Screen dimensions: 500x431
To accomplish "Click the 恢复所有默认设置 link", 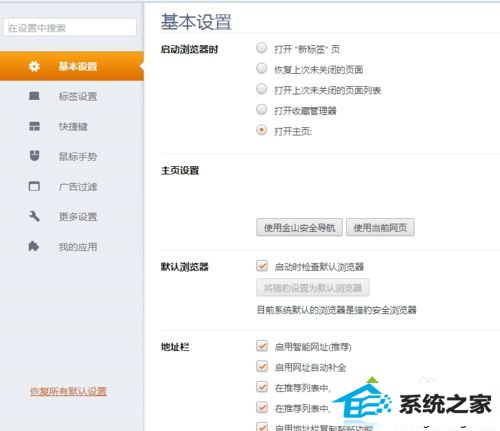I will pos(68,391).
